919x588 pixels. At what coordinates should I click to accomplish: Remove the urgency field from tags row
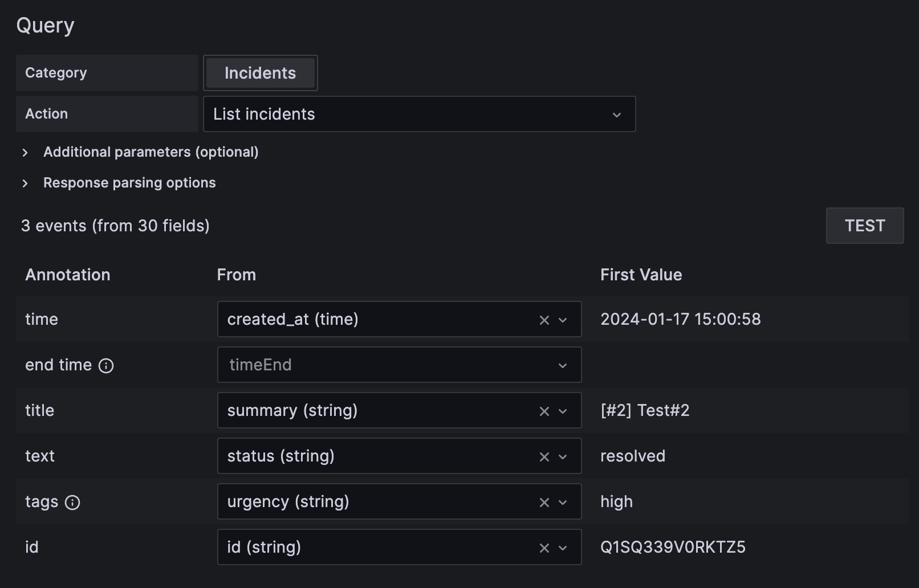(543, 501)
